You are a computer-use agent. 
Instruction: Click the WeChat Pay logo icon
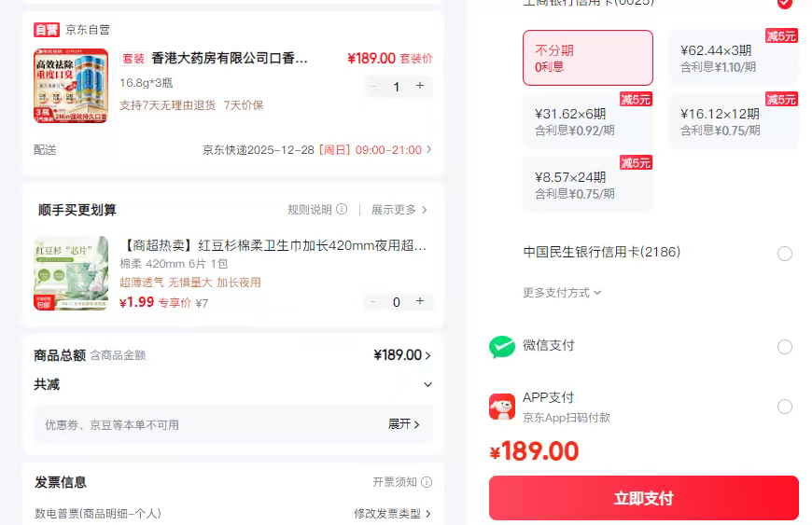(502, 346)
